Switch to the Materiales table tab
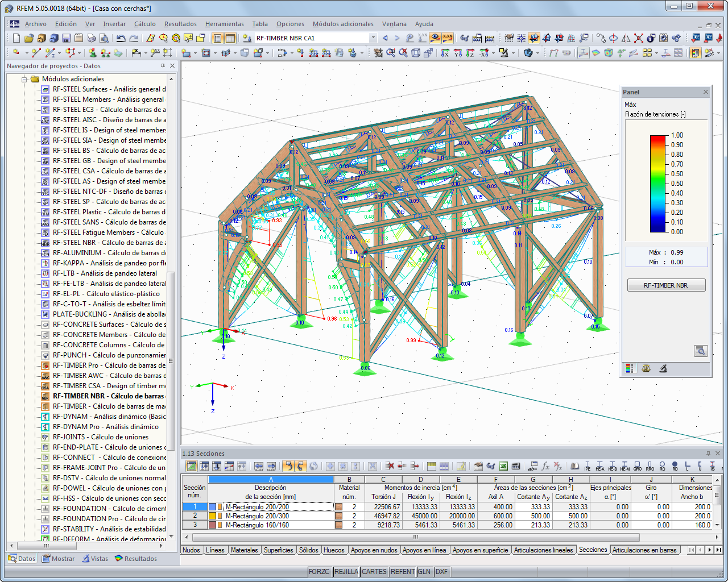Viewport: 728px width, 582px height. pos(245,550)
